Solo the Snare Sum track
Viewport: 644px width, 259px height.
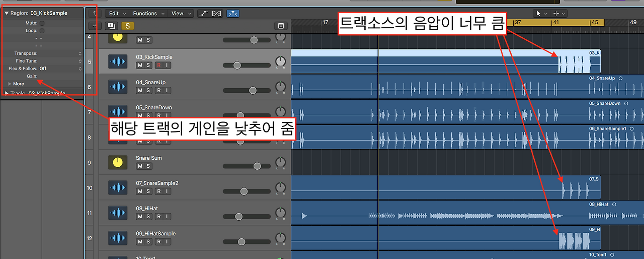tap(148, 166)
